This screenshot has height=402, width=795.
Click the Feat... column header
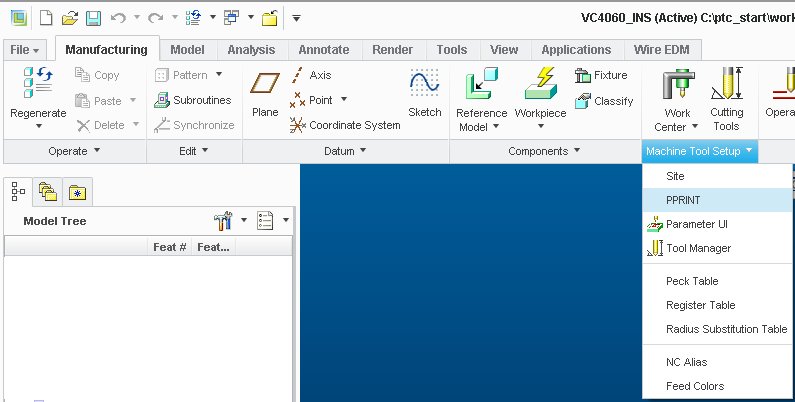pyautogui.click(x=213, y=247)
